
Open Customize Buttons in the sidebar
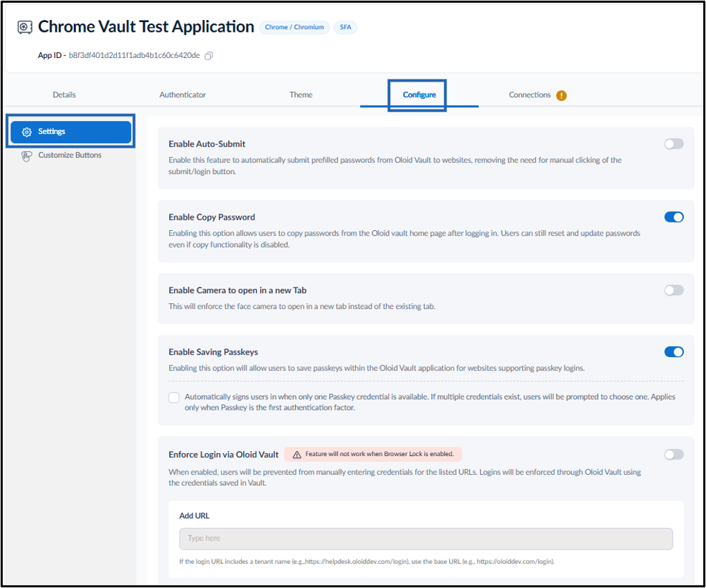tap(70, 155)
